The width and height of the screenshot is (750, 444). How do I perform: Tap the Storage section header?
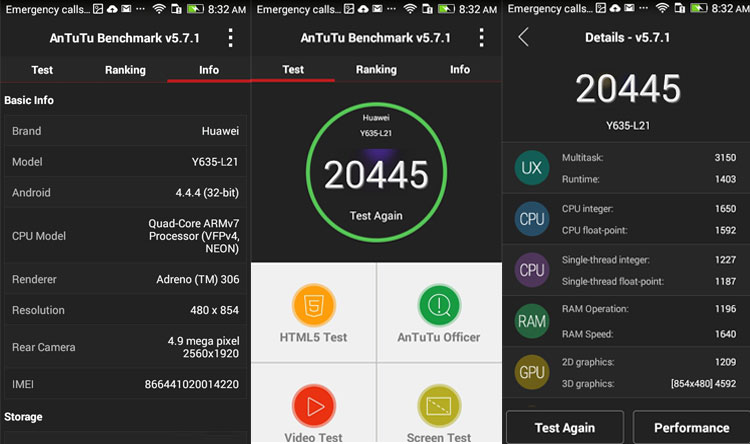click(x=23, y=417)
